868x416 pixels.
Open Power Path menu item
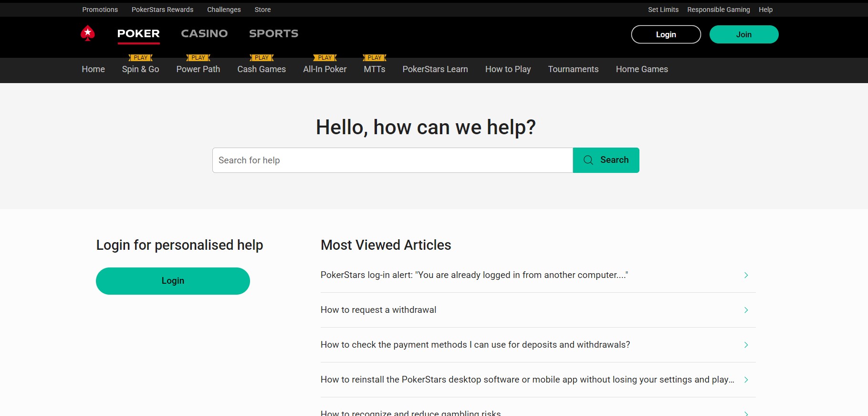198,69
